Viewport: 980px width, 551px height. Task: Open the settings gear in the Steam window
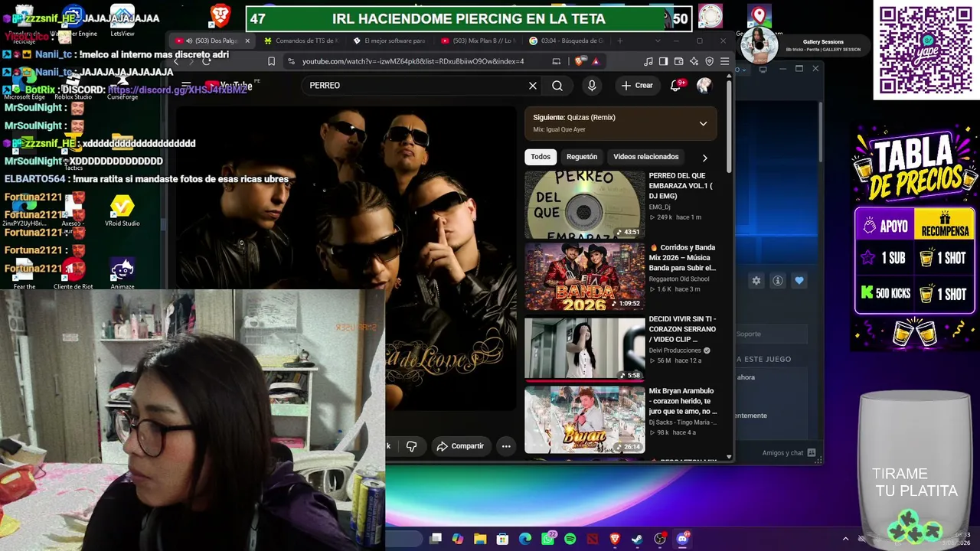point(756,281)
